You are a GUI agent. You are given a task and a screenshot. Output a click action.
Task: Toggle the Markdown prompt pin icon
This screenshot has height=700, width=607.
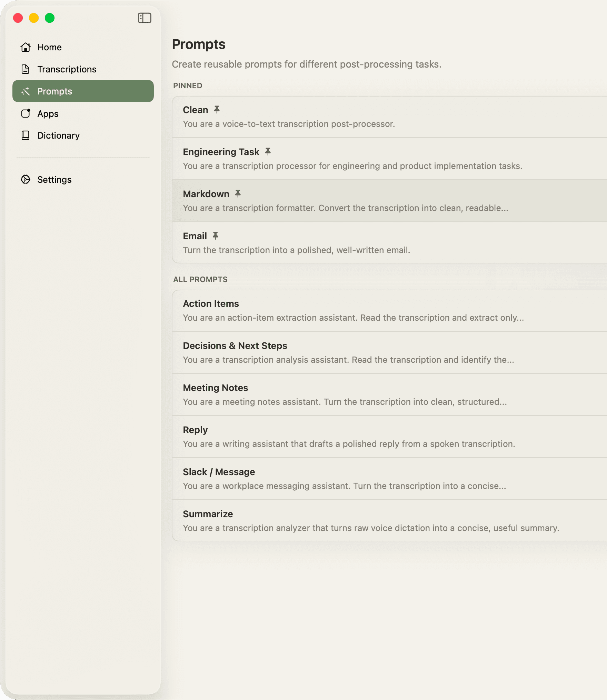pos(238,194)
